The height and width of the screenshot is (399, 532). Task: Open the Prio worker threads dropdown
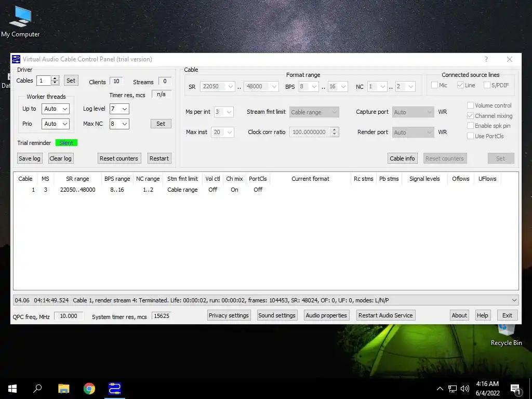(55, 124)
